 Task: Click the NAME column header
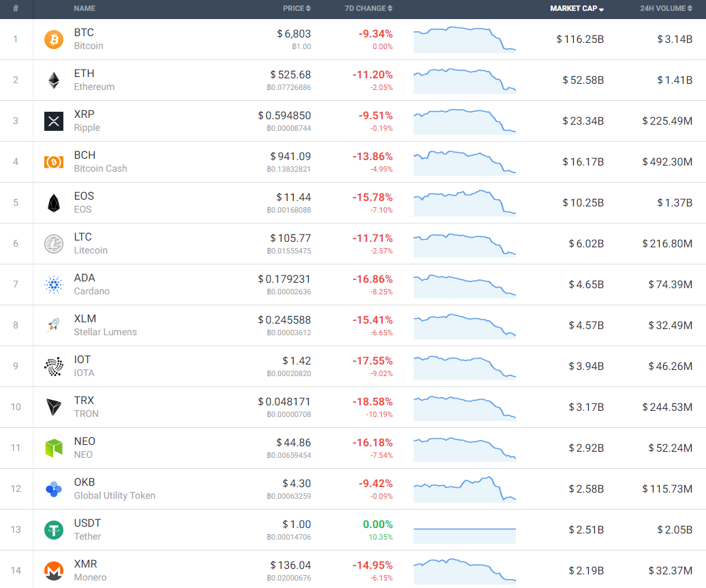click(x=85, y=8)
